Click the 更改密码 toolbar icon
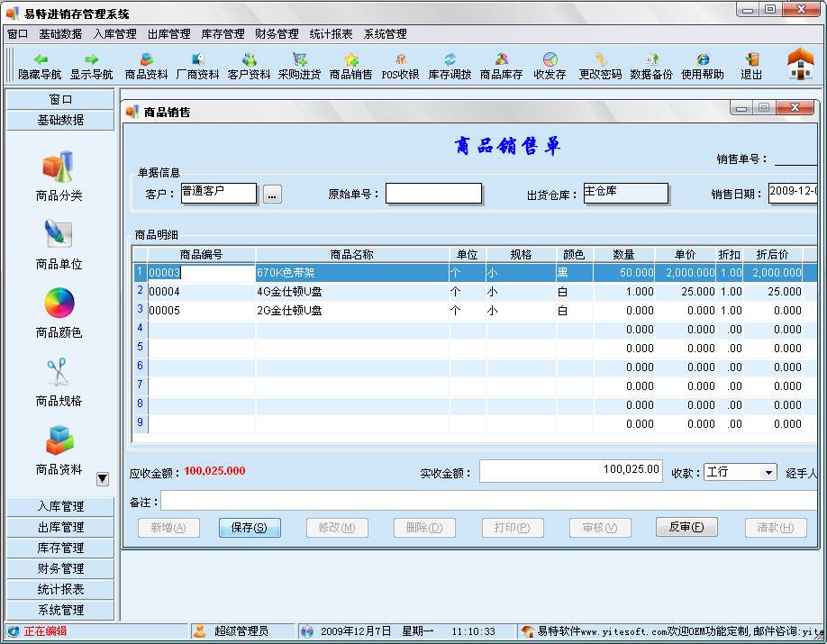Image resolution: width=827 pixels, height=644 pixels. tap(598, 65)
